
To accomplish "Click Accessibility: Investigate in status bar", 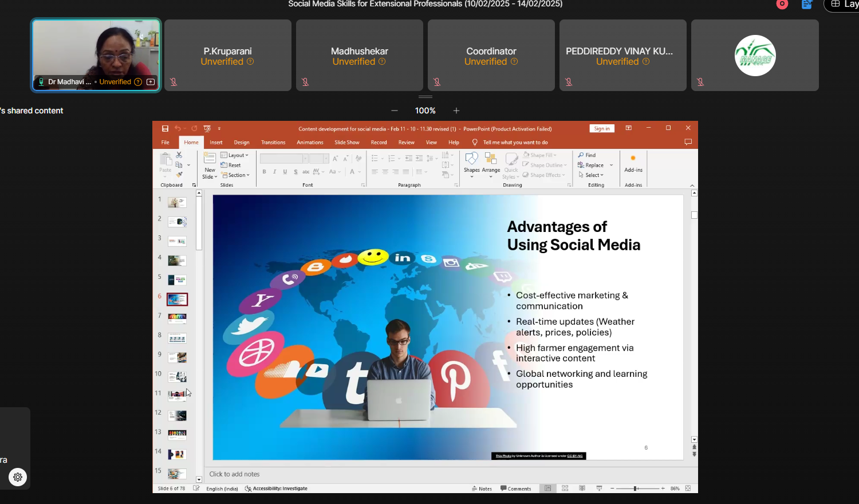I will click(276, 489).
